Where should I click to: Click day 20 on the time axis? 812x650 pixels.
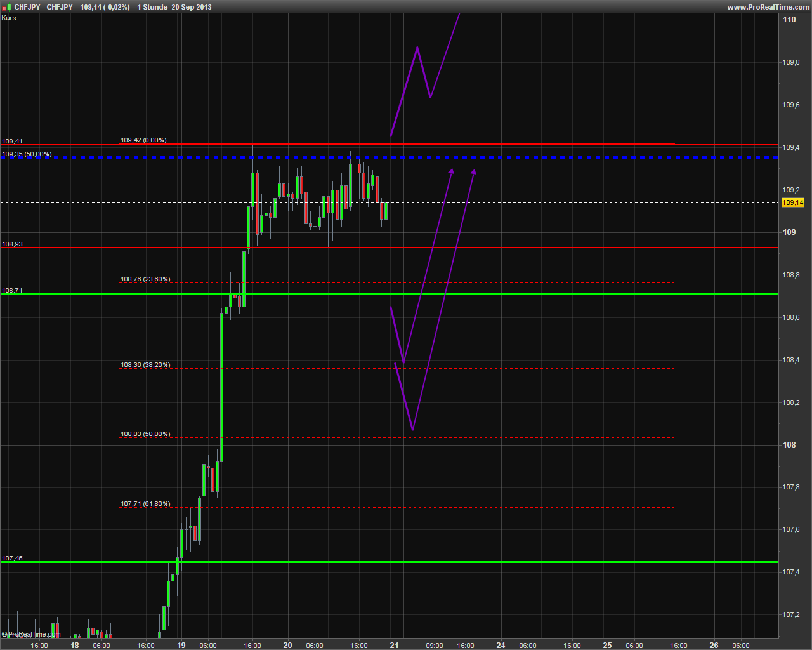[x=288, y=646]
